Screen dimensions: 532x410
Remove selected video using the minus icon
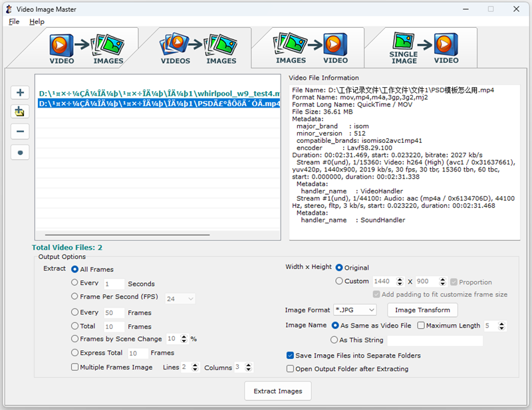click(20, 132)
